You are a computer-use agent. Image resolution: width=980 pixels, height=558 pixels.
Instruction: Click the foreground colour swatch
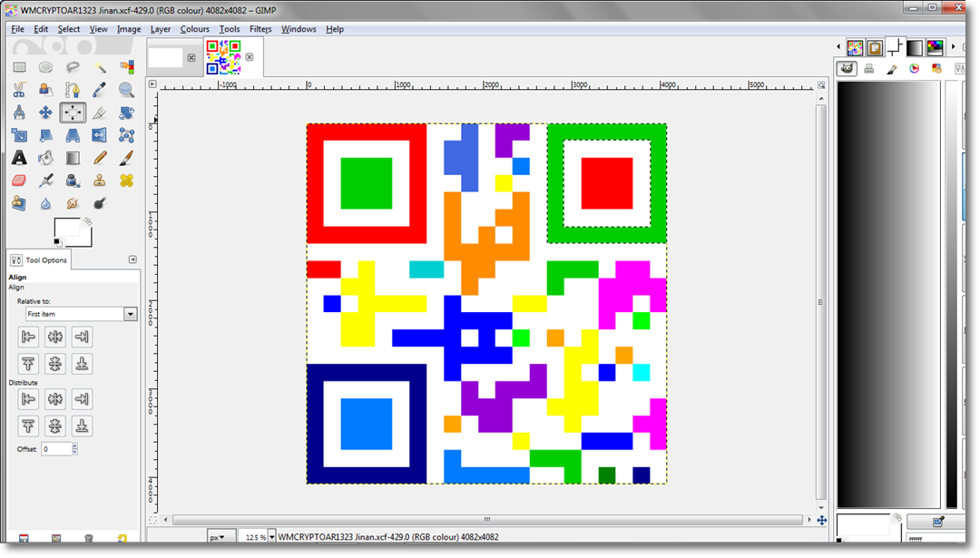pyautogui.click(x=66, y=228)
